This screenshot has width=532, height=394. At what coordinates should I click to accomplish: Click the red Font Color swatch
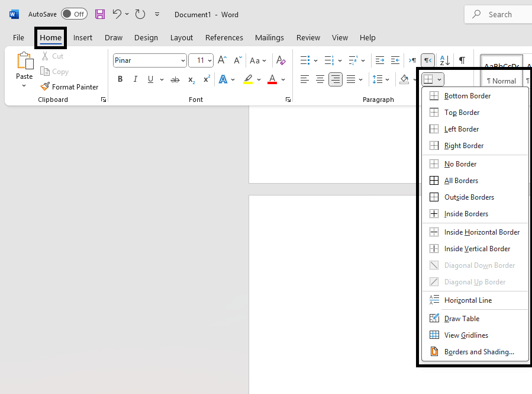tap(272, 79)
